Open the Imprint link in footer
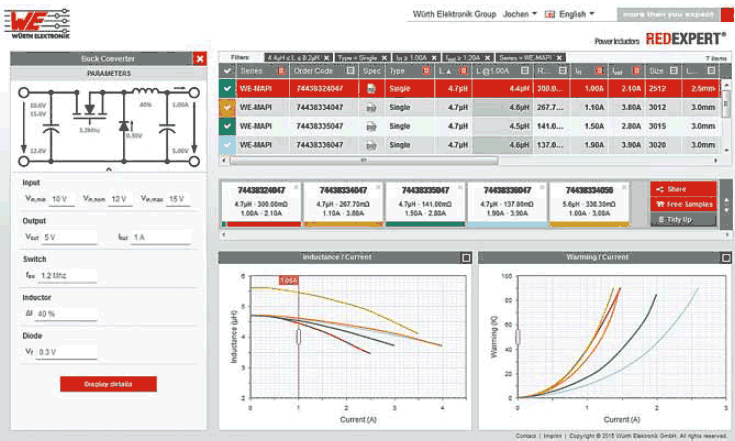 pyautogui.click(x=553, y=436)
